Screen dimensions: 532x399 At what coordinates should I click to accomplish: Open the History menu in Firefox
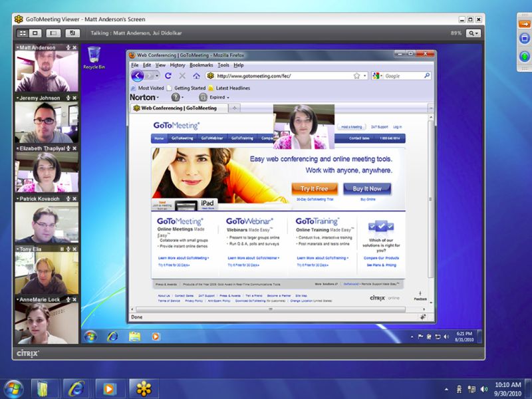178,65
